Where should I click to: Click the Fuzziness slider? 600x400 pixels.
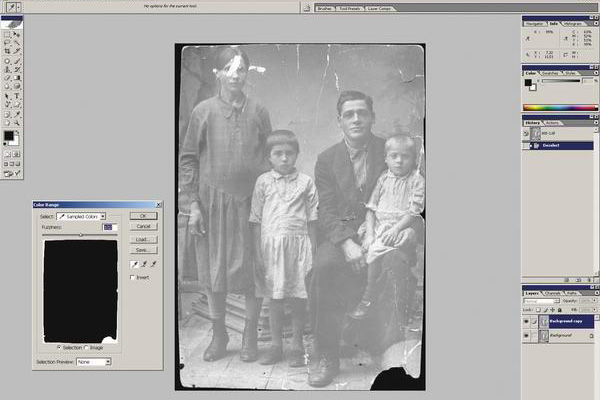[81, 235]
